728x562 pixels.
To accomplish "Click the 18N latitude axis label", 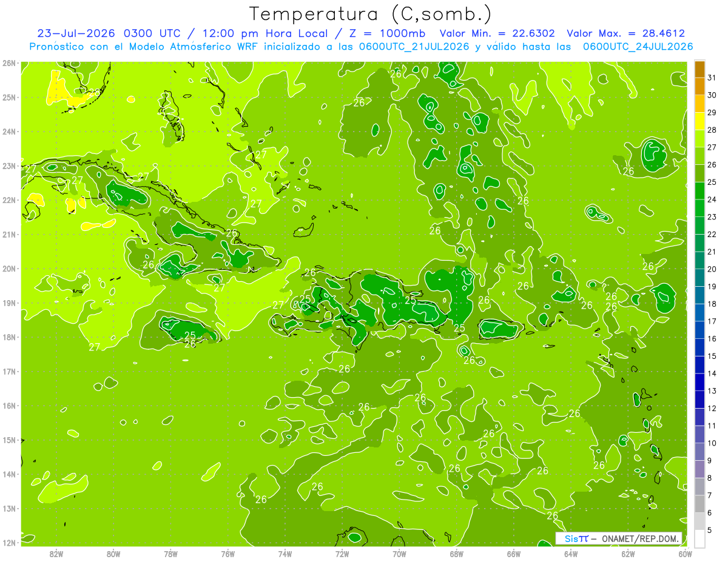I will click(8, 337).
